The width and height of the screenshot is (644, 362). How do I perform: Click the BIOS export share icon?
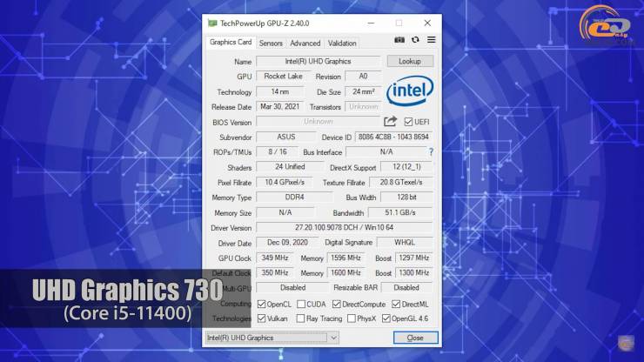(390, 122)
